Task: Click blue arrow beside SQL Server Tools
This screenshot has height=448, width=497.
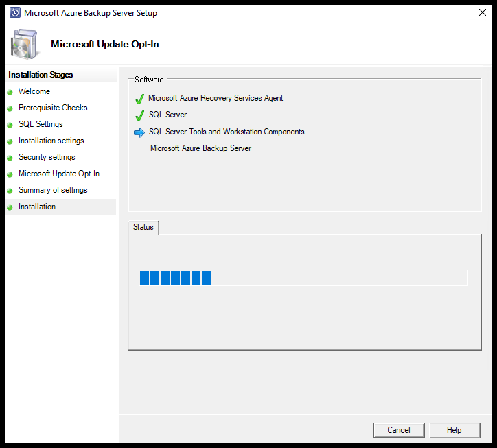Action: tap(139, 132)
